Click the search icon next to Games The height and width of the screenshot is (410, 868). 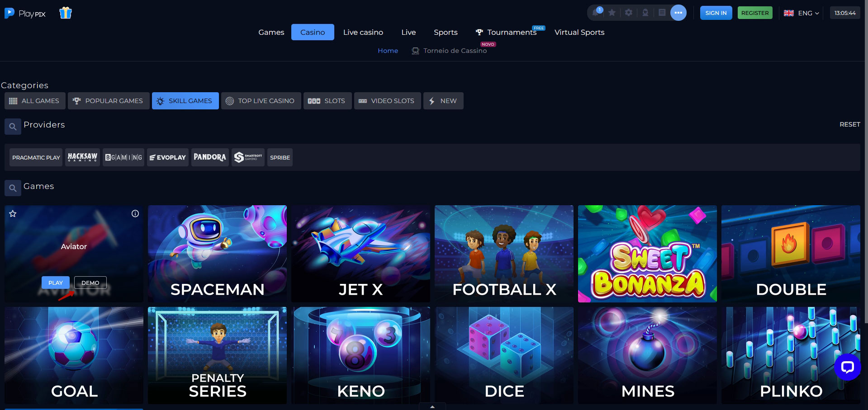13,188
